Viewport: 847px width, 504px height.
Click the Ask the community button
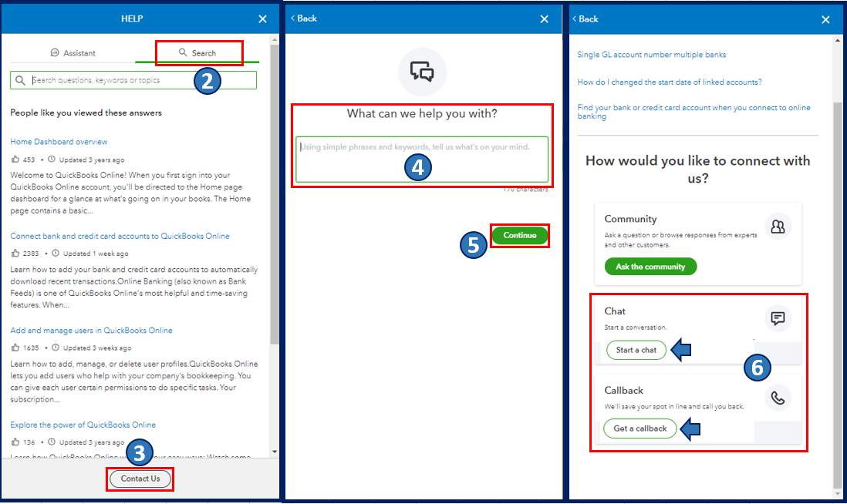tap(650, 267)
